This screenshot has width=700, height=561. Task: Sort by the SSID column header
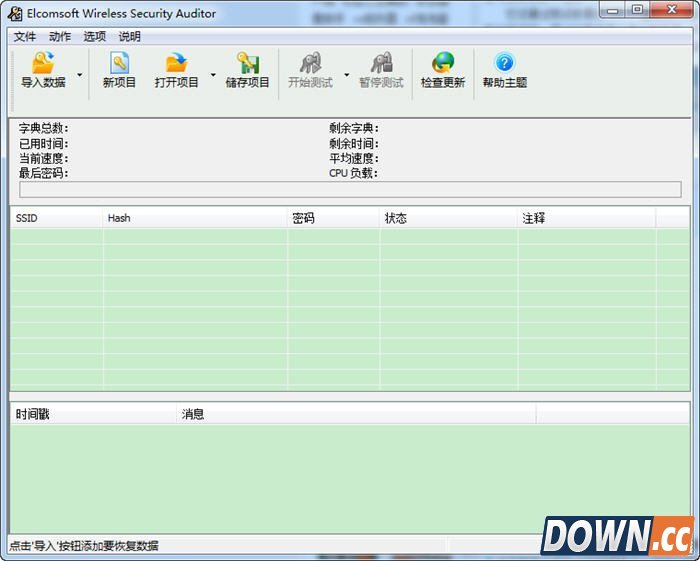click(56, 218)
